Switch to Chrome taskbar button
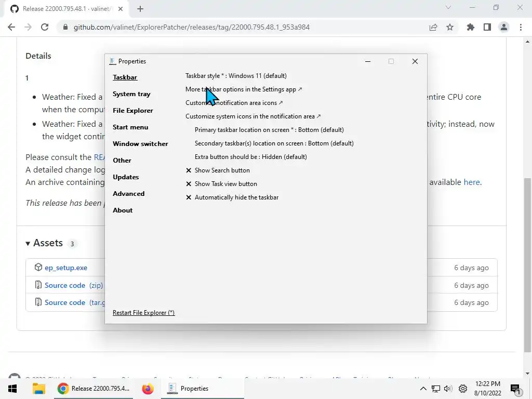The height and width of the screenshot is (399, 532). pyautogui.click(x=94, y=389)
